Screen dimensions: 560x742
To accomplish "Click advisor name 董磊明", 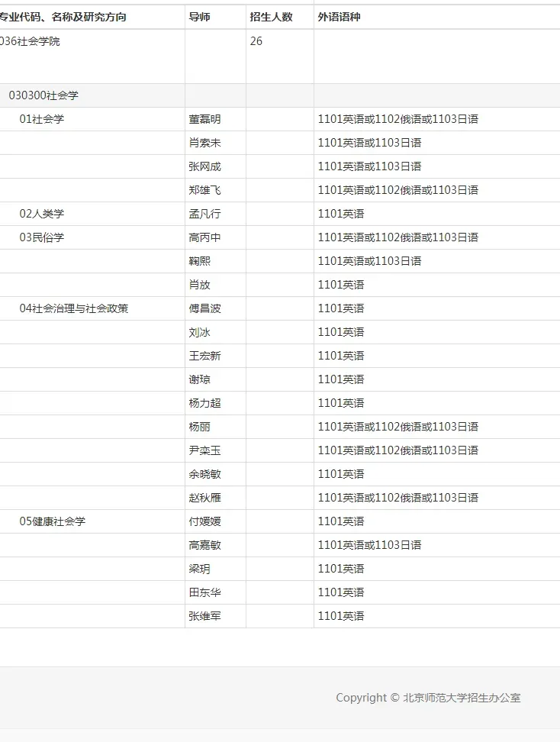I will [x=204, y=119].
